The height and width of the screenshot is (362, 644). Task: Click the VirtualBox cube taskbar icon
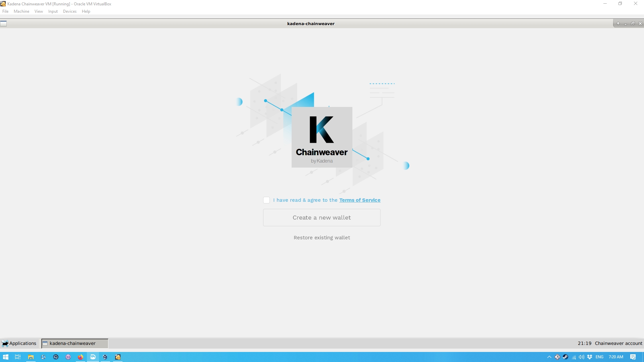point(105,357)
